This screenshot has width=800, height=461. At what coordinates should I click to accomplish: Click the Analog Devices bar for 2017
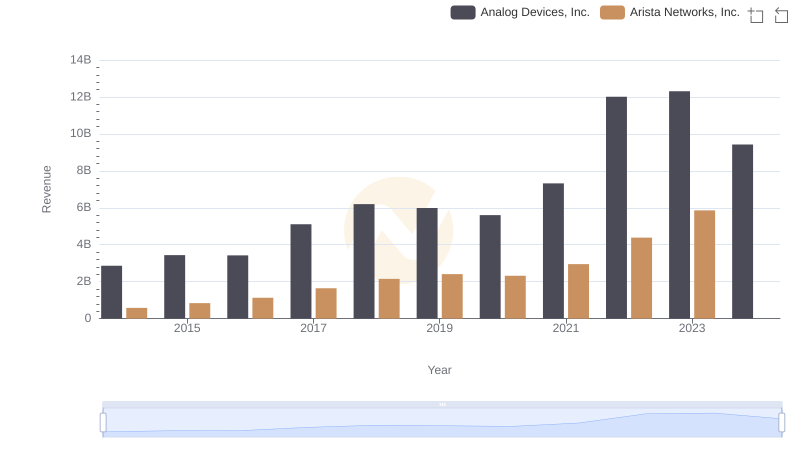(301, 271)
